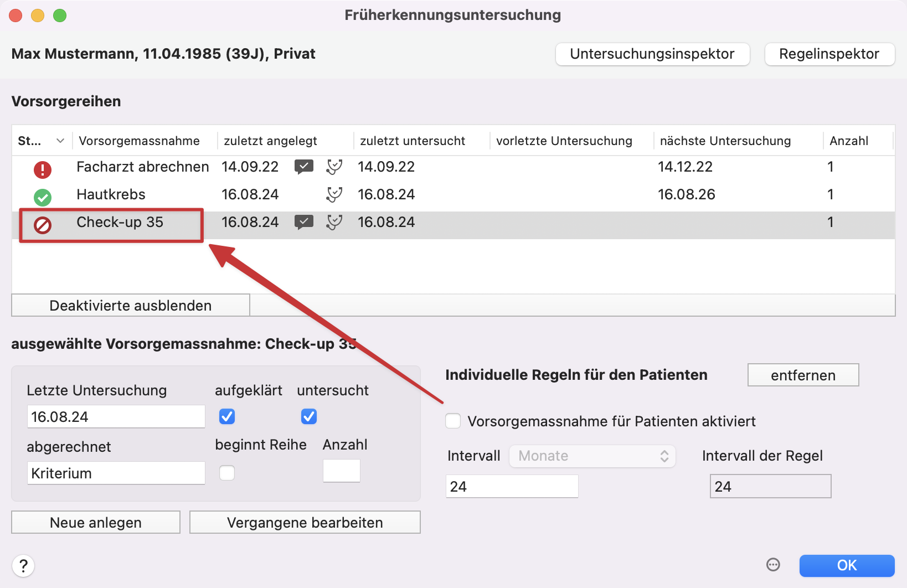Open the Intervall Monate dropdown

[592, 456]
